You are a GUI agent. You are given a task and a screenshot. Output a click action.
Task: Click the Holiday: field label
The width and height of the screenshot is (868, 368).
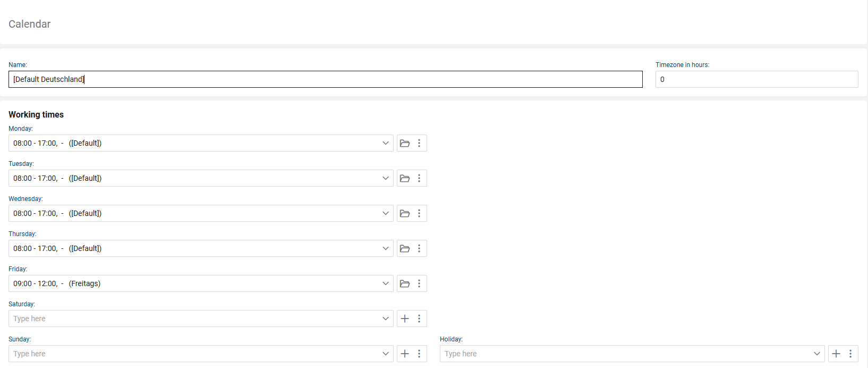click(451, 339)
